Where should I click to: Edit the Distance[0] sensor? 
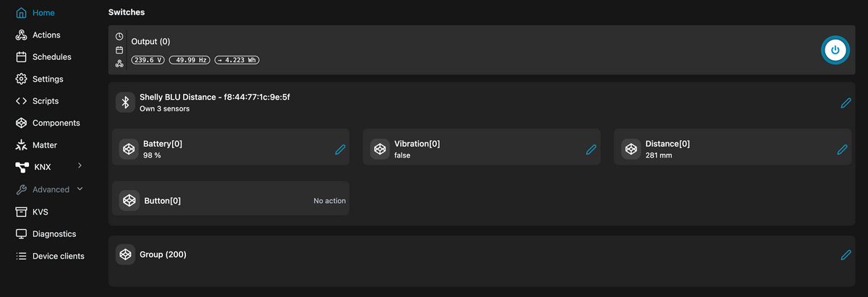842,150
